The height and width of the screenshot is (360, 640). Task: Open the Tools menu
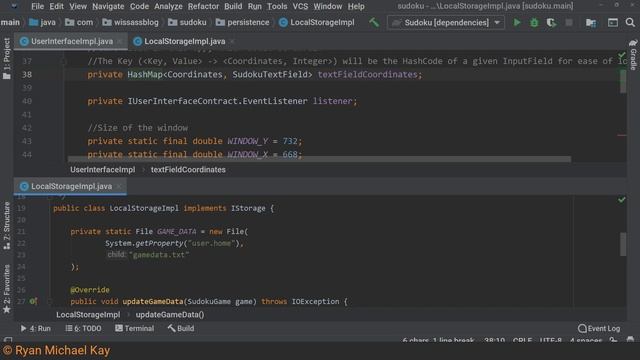[277, 6]
